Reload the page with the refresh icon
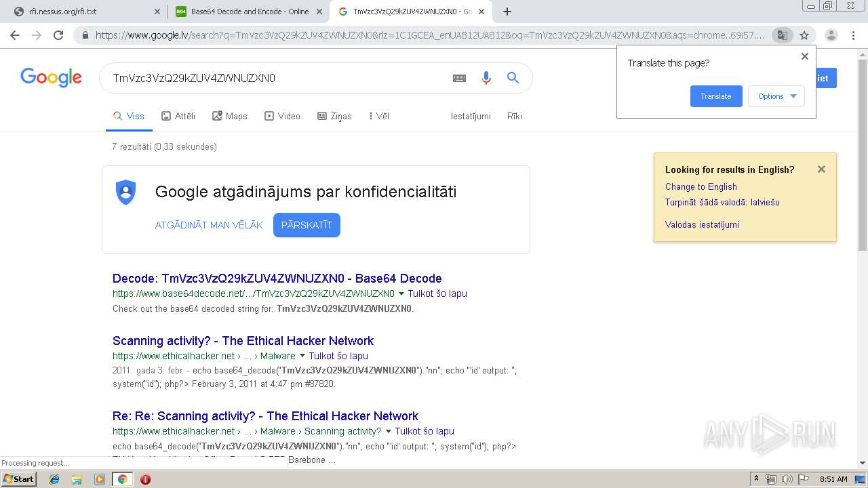 (58, 35)
